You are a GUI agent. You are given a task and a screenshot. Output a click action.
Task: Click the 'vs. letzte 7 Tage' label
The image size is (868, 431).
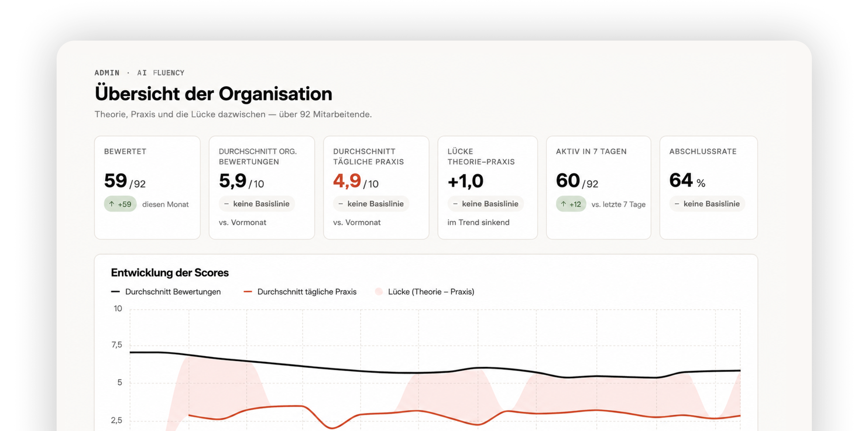[x=619, y=204]
